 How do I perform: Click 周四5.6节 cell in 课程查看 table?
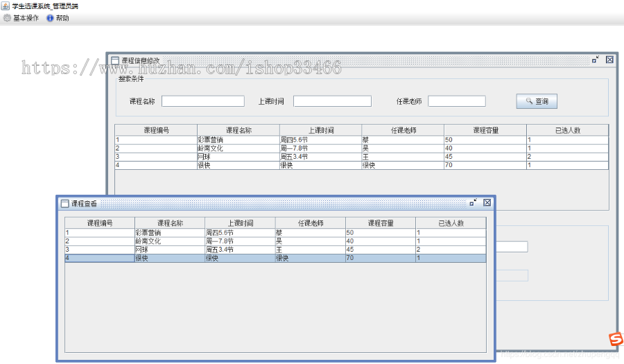(x=241, y=233)
